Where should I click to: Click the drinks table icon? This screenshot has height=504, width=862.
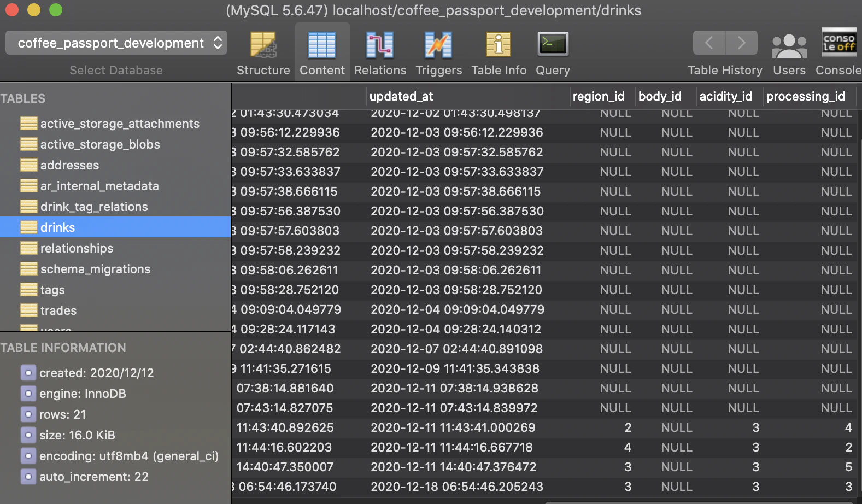point(28,227)
